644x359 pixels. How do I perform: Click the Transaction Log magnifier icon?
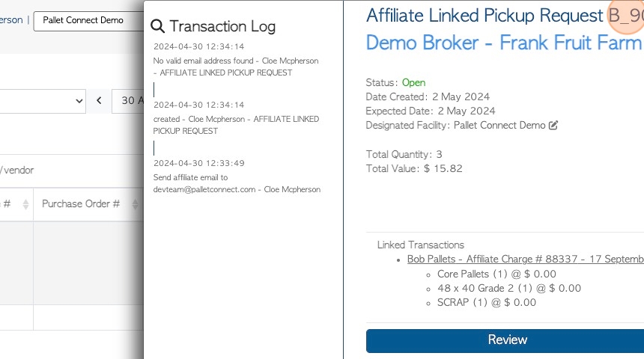tap(157, 26)
